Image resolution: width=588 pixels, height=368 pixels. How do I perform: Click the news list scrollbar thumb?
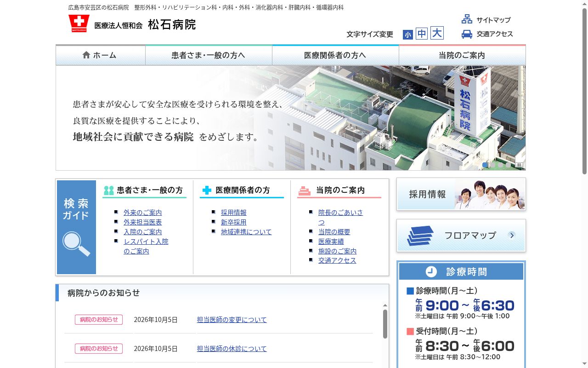click(385, 324)
